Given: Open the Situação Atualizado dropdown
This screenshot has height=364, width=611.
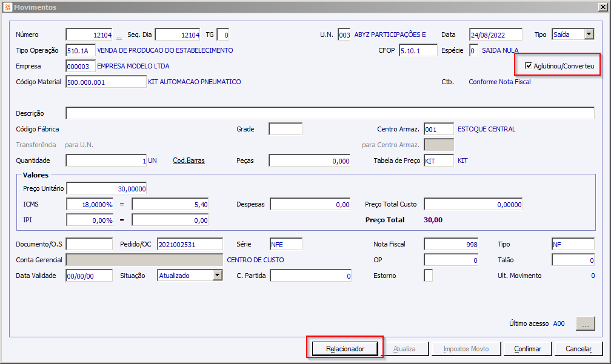Looking at the screenshot, I should coord(218,275).
